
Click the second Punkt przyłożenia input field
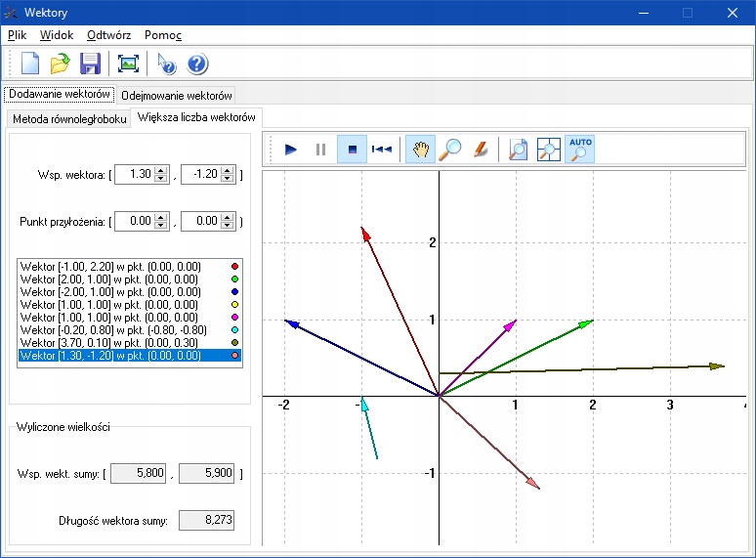click(200, 222)
